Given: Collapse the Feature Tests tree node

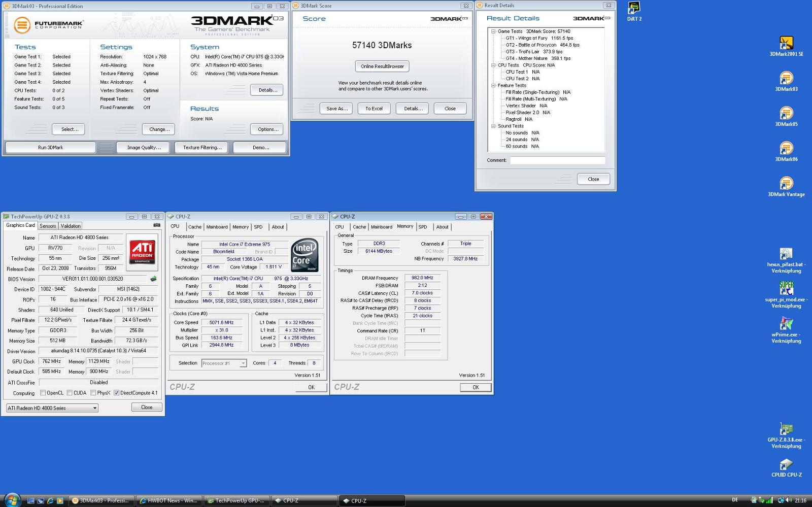Looking at the screenshot, I should coord(493,86).
